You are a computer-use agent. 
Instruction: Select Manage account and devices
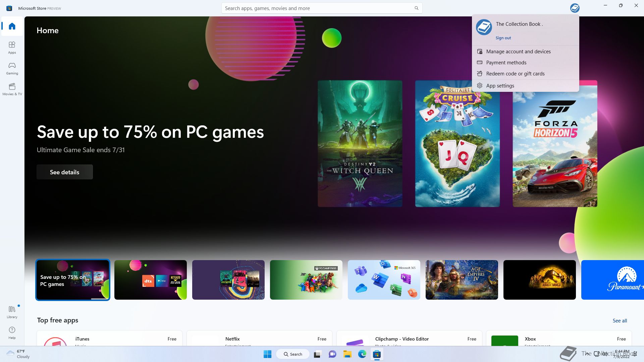525,51
